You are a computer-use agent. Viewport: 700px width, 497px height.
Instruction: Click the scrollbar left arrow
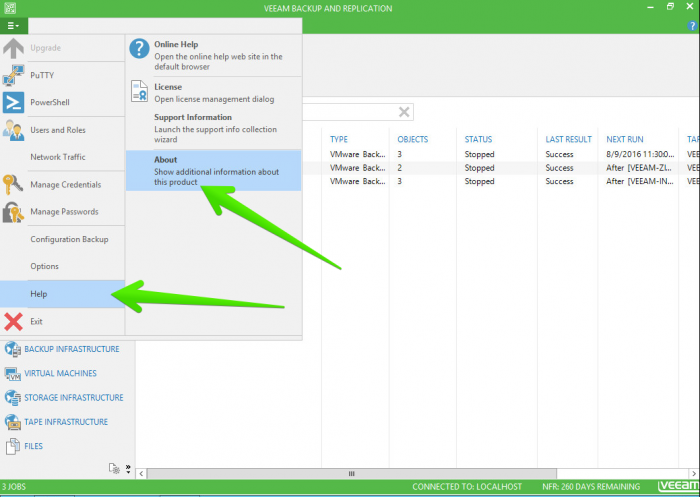tap(141, 473)
